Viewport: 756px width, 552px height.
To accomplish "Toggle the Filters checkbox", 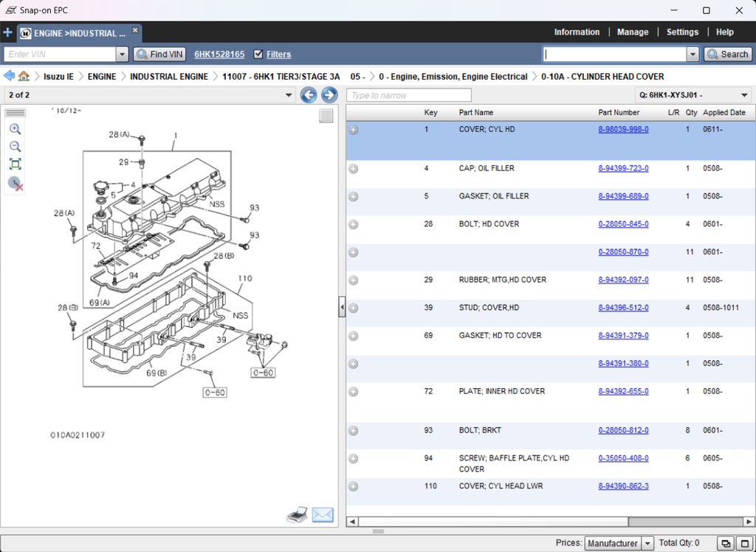I will click(258, 54).
